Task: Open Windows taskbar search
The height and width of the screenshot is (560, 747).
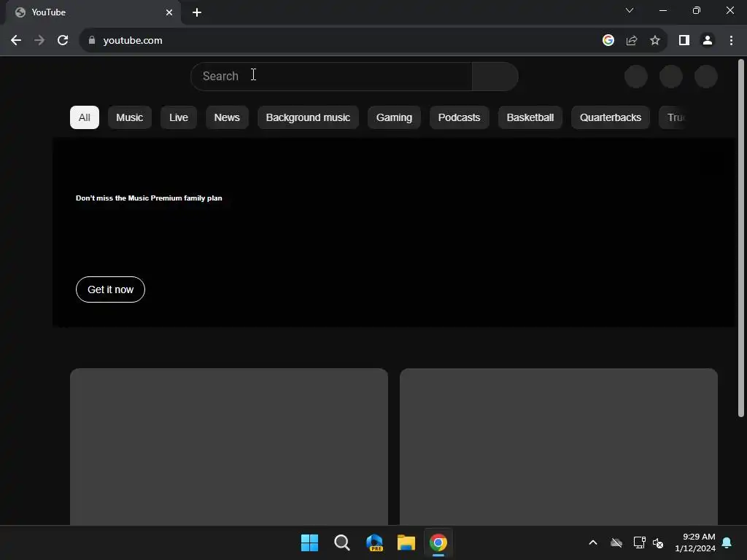Action: click(342, 542)
